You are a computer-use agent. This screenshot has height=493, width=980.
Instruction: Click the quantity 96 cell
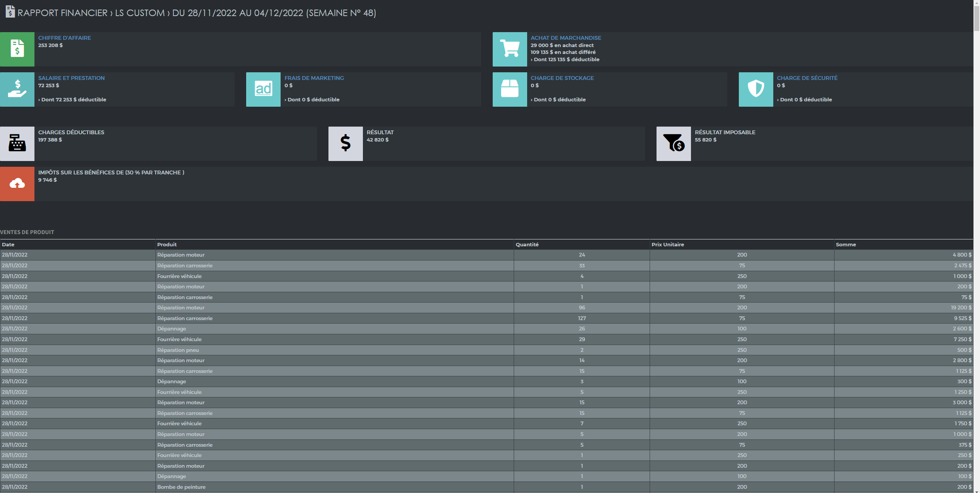pyautogui.click(x=581, y=308)
